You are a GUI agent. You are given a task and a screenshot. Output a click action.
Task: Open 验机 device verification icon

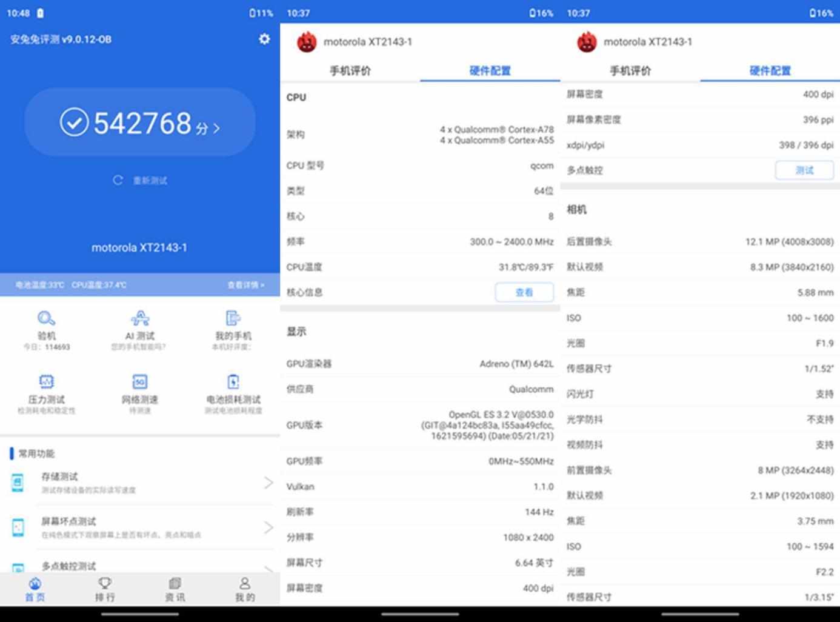(x=47, y=318)
